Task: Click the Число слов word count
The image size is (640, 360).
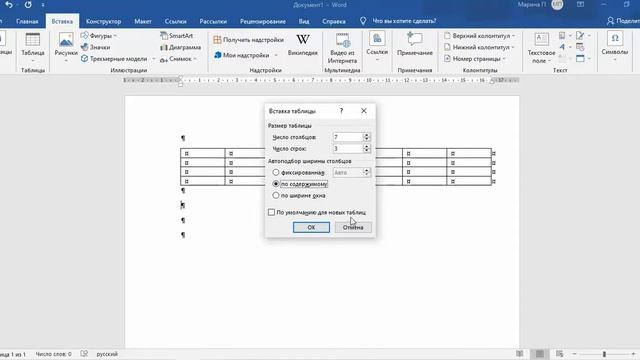Action: [53, 354]
